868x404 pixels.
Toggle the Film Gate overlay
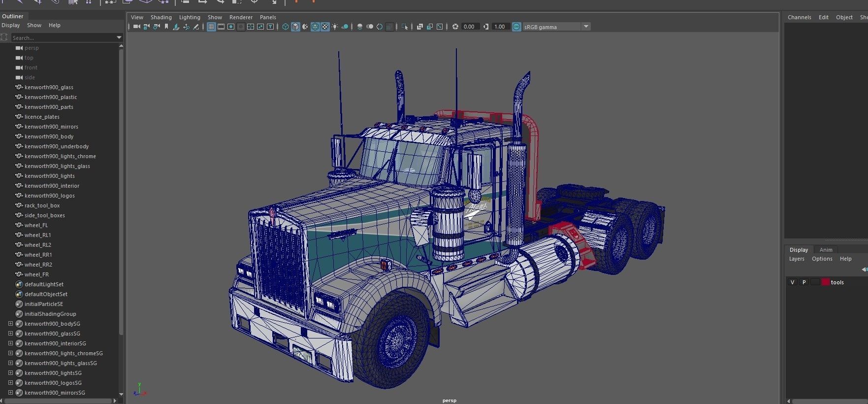pos(221,27)
